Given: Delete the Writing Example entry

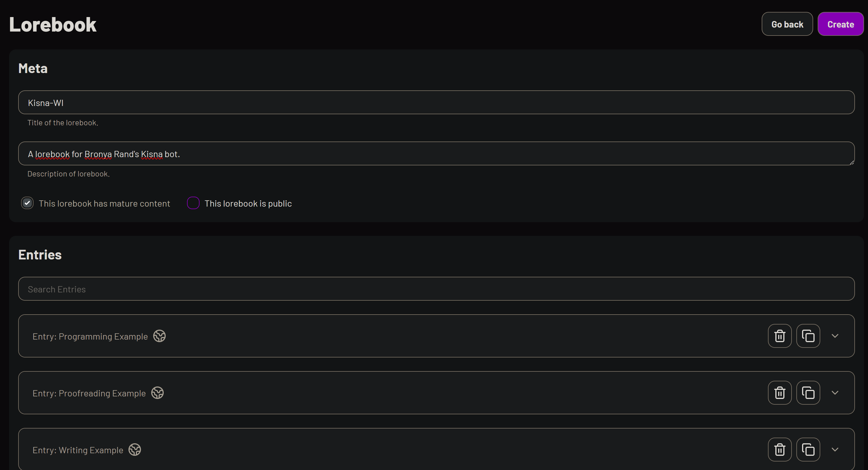Looking at the screenshot, I should (x=780, y=450).
